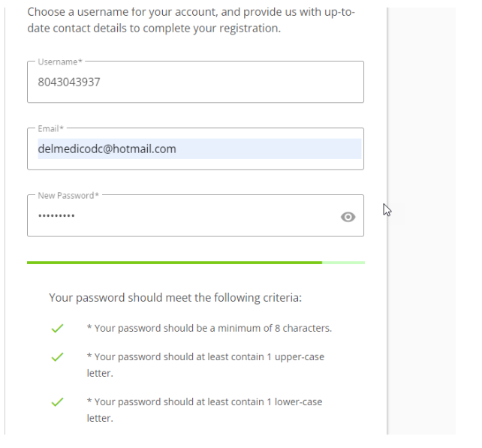Click the vertical divider right of the form
Image resolution: width=482 pixels, height=448 pixels.
tap(387, 225)
